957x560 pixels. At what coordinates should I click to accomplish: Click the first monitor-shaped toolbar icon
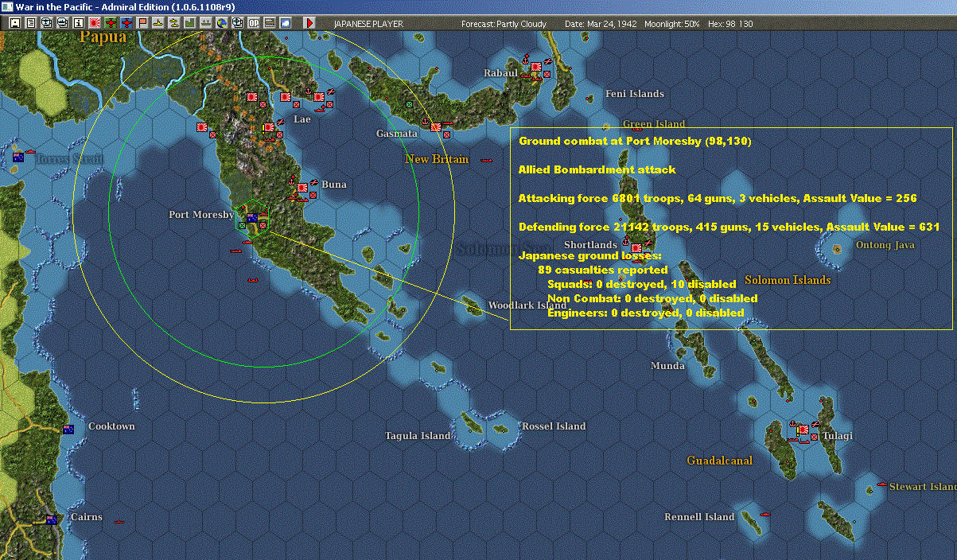pos(47,23)
